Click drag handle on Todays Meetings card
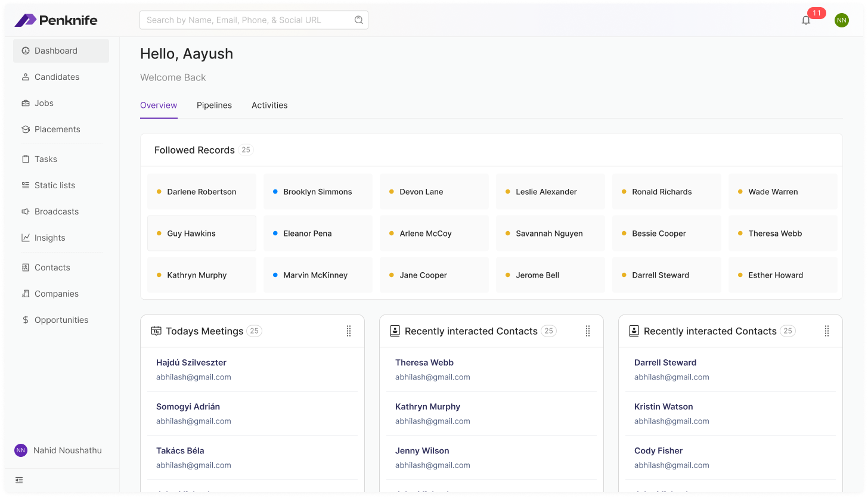The width and height of the screenshot is (868, 498). tap(349, 331)
